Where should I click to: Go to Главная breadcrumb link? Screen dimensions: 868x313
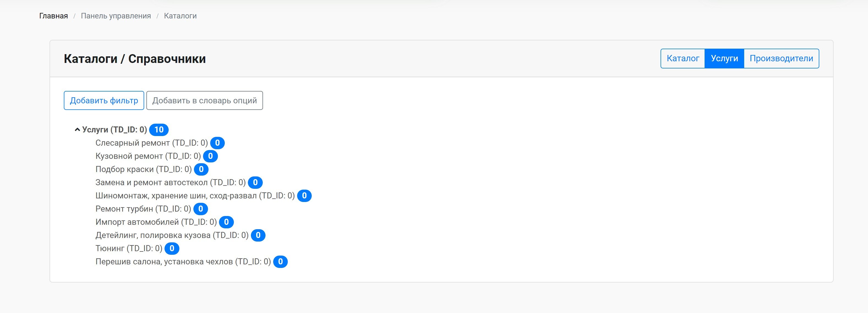click(54, 16)
